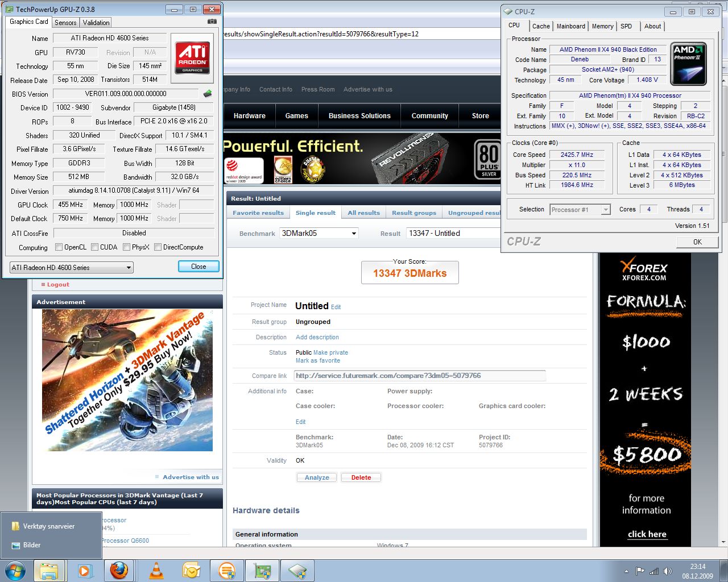The width and height of the screenshot is (728, 582).
Task: Toggle the PhysX checkbox in GPU-Z
Action: (126, 247)
